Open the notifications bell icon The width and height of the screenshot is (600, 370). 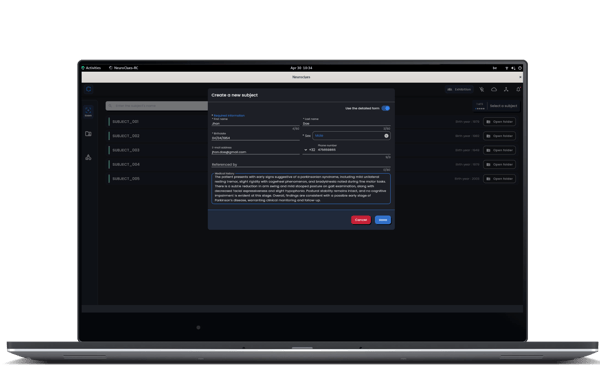point(518,89)
